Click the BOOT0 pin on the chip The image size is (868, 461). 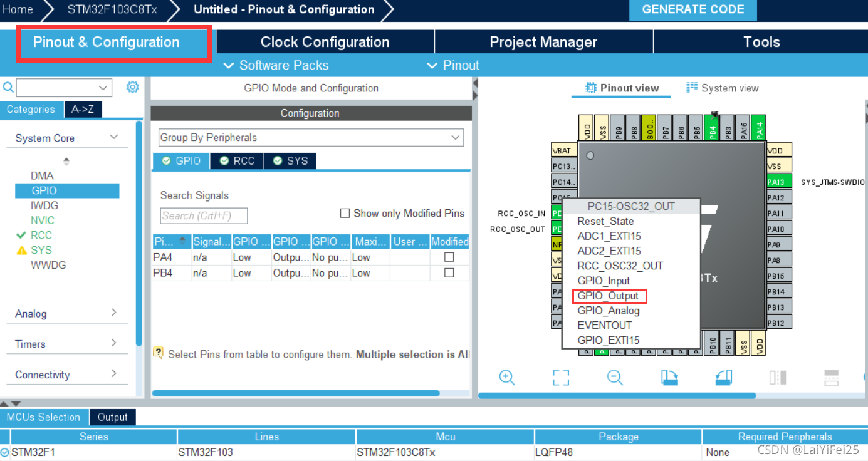(x=649, y=128)
